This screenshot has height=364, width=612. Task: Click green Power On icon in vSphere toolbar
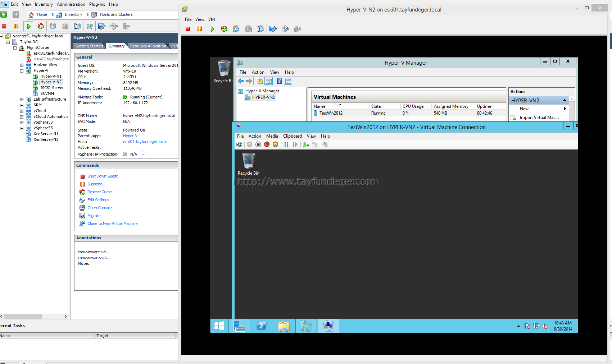coord(29,26)
